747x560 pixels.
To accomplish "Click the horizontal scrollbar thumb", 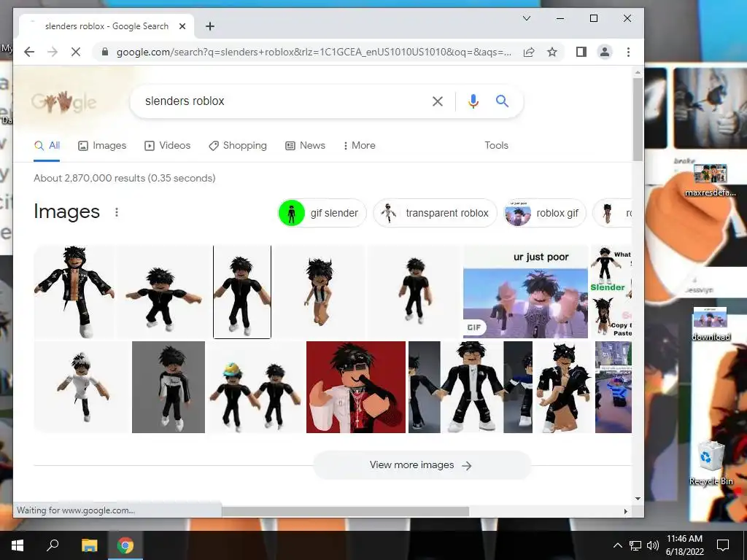I will (x=345, y=511).
